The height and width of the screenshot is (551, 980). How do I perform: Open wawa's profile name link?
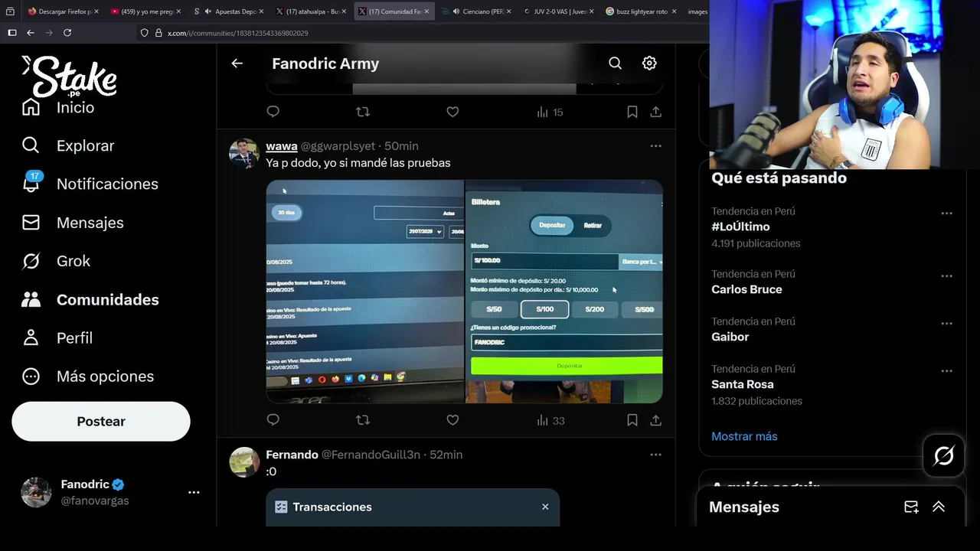(281, 146)
